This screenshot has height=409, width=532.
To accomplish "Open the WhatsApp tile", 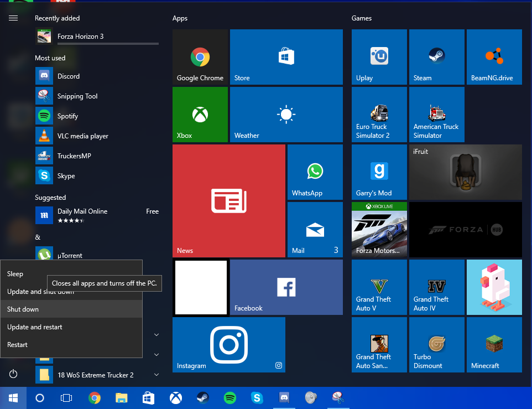I will click(315, 172).
